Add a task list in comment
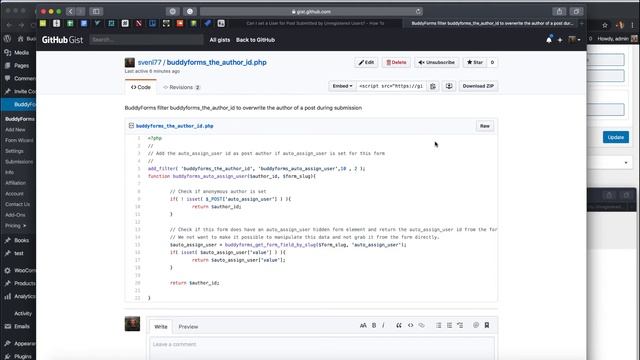Screen dimensions: 640x360 460,325
